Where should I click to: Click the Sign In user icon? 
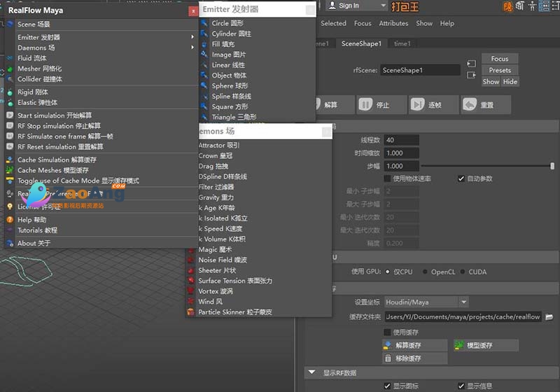click(332, 6)
